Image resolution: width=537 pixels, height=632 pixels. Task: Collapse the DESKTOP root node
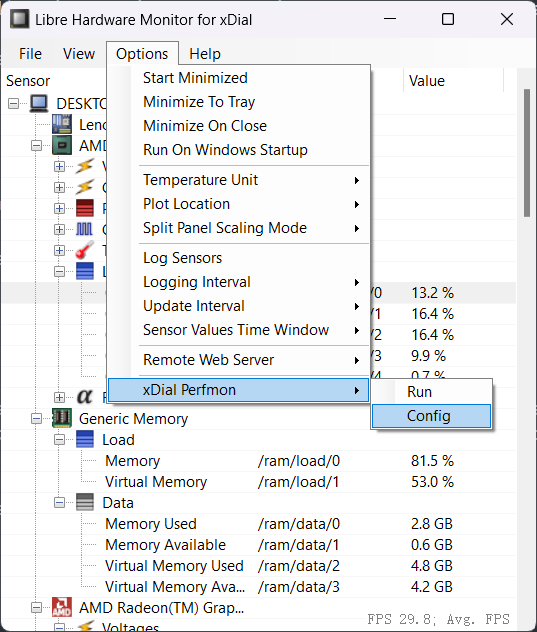pos(13,104)
